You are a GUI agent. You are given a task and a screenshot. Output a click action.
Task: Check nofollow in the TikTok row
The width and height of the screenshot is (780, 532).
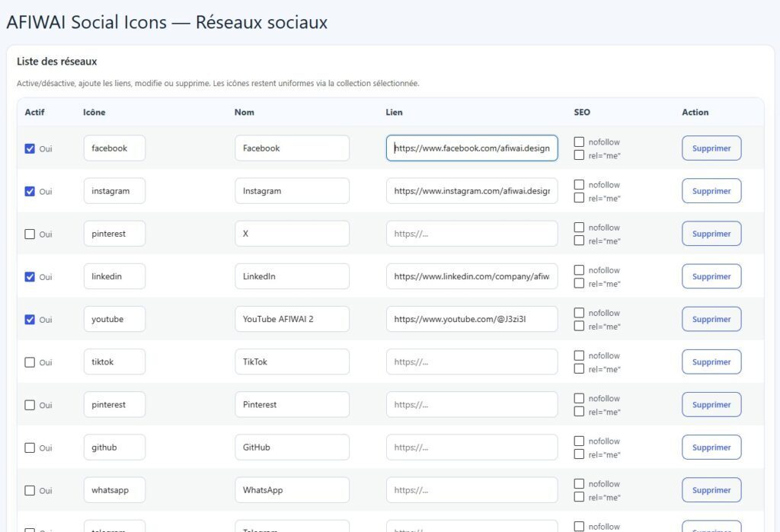(x=579, y=355)
